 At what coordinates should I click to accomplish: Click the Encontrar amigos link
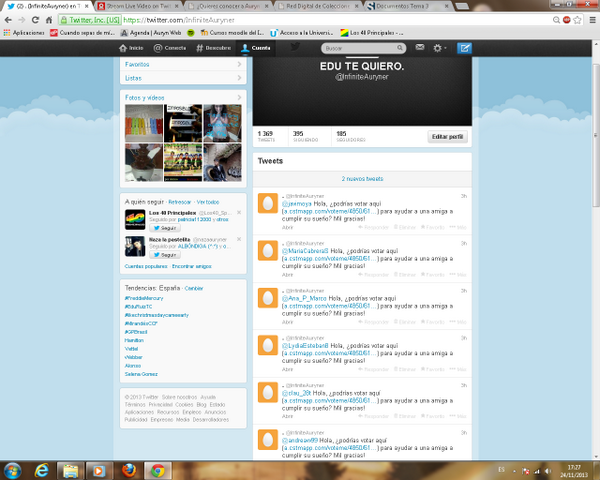click(x=191, y=266)
